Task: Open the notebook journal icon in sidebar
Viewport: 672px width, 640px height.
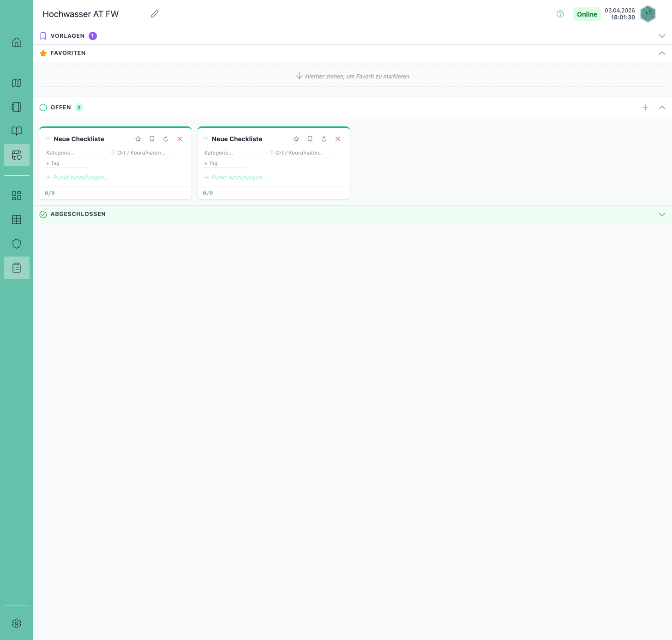Action: tap(17, 107)
